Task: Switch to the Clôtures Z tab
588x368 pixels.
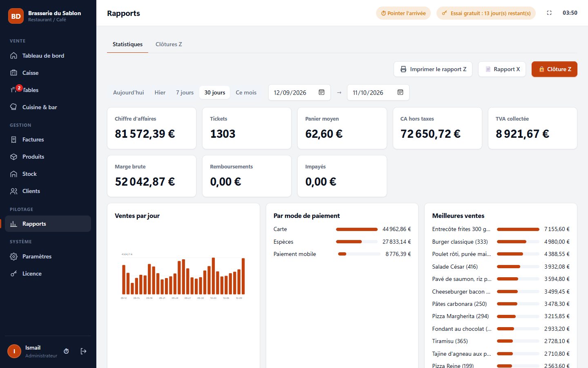Action: tap(169, 44)
